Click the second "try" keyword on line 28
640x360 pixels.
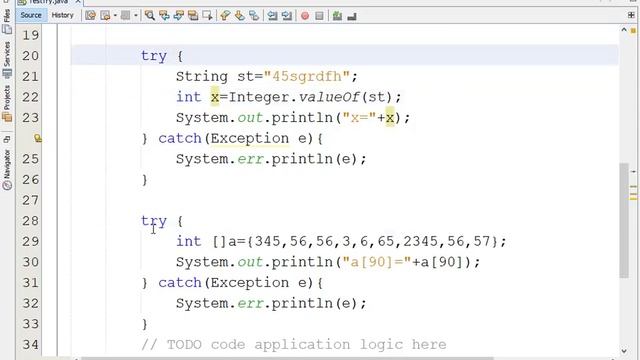[x=154, y=221]
